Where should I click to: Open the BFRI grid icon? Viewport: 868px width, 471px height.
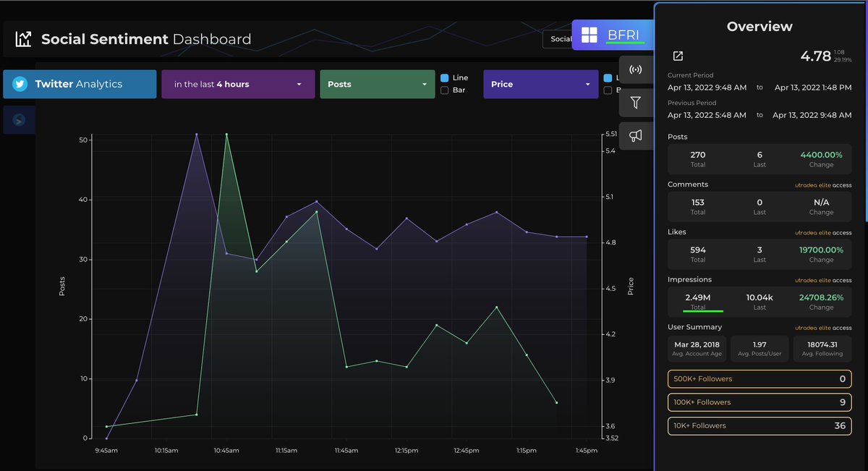[590, 35]
